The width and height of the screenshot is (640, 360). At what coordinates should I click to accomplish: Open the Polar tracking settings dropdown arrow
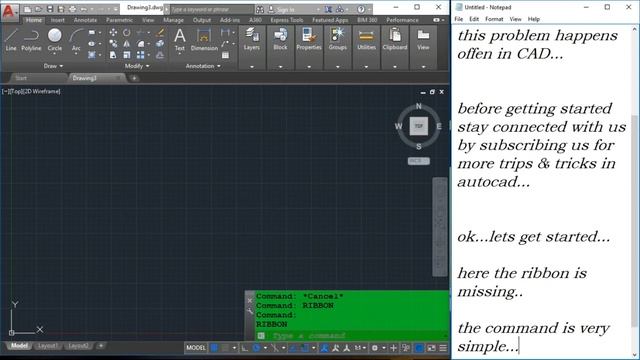click(x=265, y=348)
